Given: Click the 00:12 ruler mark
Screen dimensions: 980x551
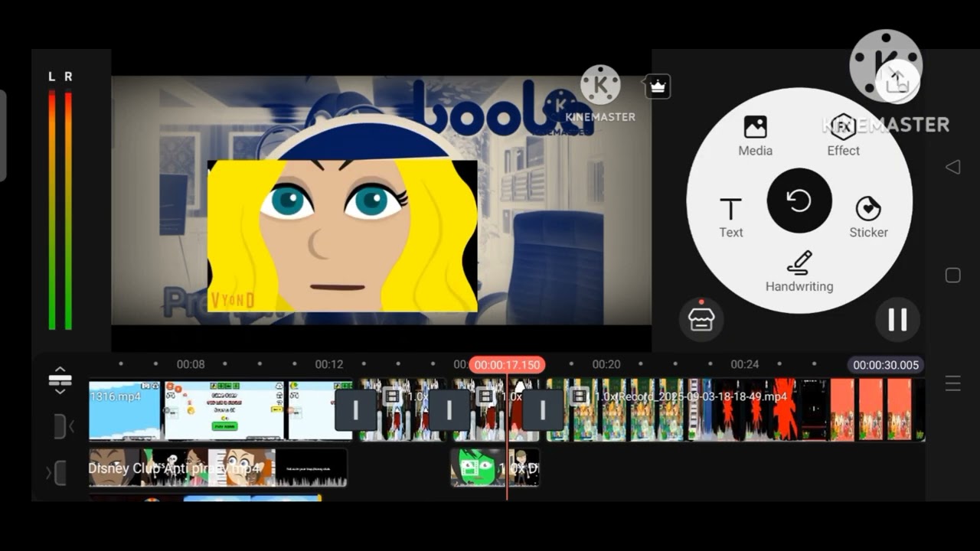Looking at the screenshot, I should point(329,364).
